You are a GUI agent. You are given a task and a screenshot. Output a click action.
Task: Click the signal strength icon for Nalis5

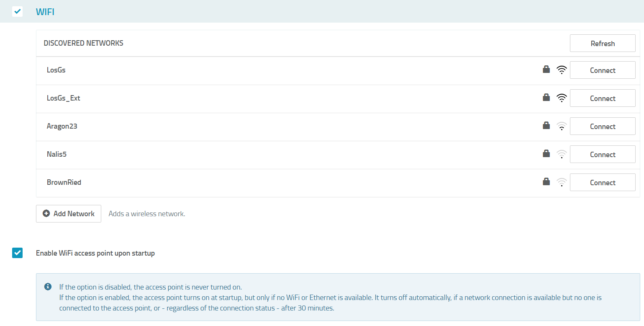pyautogui.click(x=561, y=154)
